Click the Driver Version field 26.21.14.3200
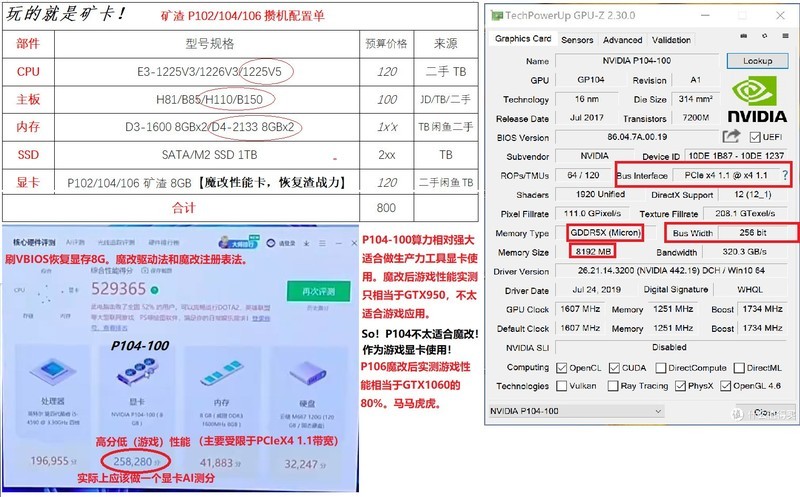The height and width of the screenshot is (497, 800). point(672,270)
